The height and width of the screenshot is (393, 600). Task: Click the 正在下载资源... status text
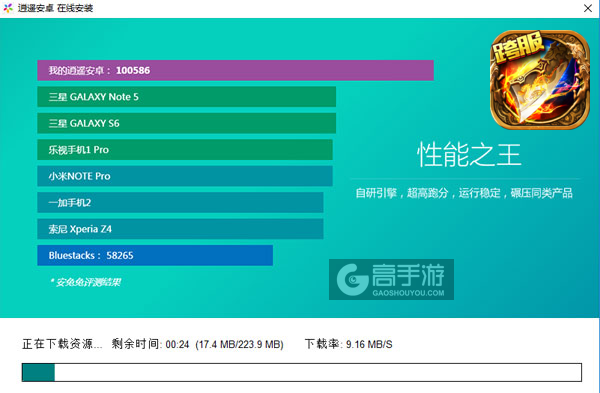point(62,344)
